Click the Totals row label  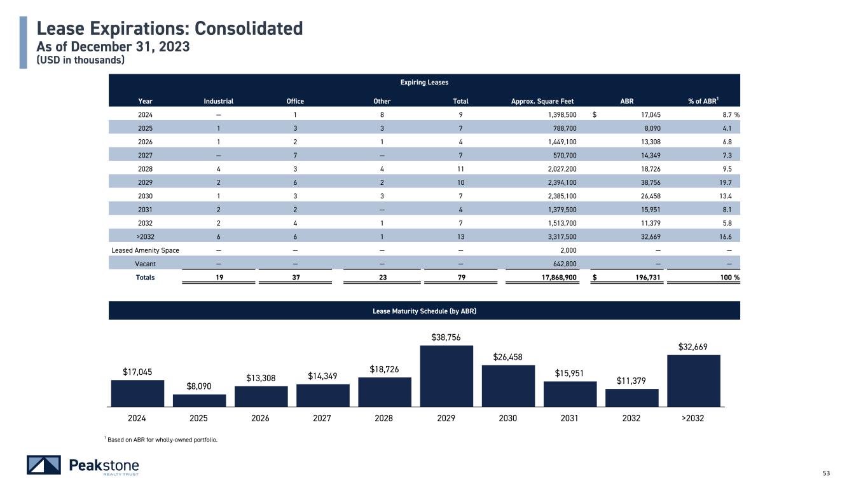[x=145, y=278]
